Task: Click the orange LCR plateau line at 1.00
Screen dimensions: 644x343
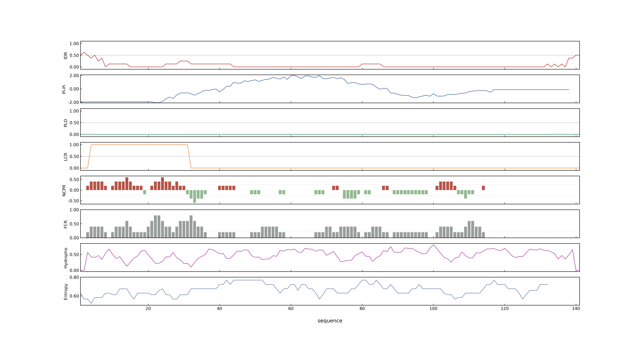Action: tap(139, 145)
